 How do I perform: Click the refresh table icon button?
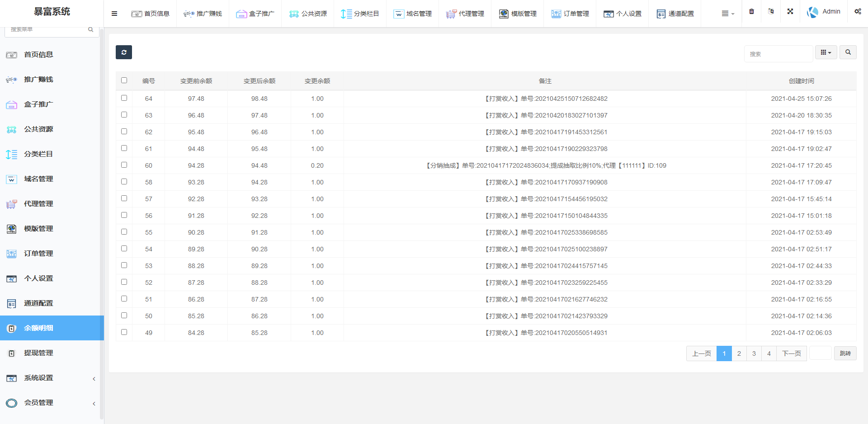coord(123,52)
